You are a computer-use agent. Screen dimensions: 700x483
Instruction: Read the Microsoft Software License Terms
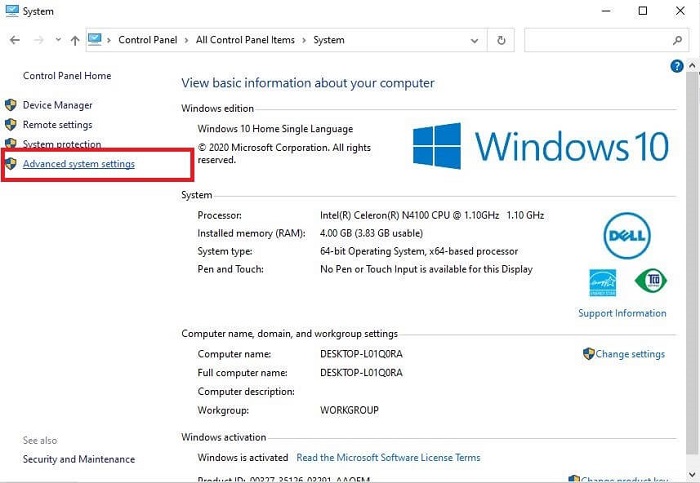[x=388, y=458]
